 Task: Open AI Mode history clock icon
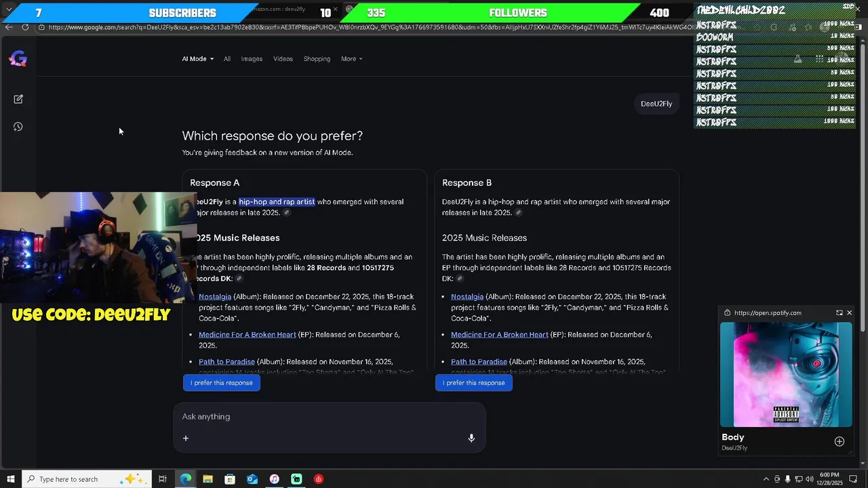[18, 127]
